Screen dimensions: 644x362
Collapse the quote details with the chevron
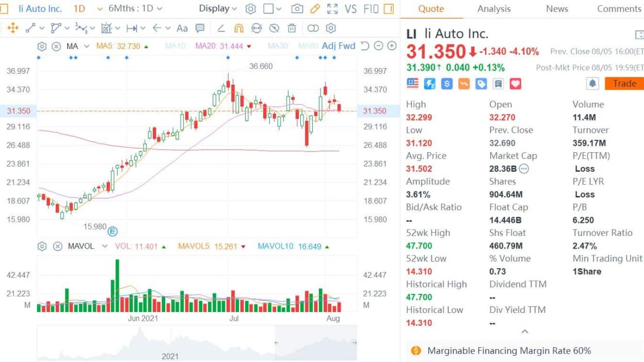tap(525, 332)
